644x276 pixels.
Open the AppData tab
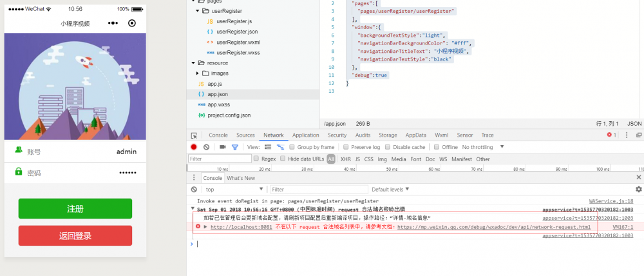[415, 135]
